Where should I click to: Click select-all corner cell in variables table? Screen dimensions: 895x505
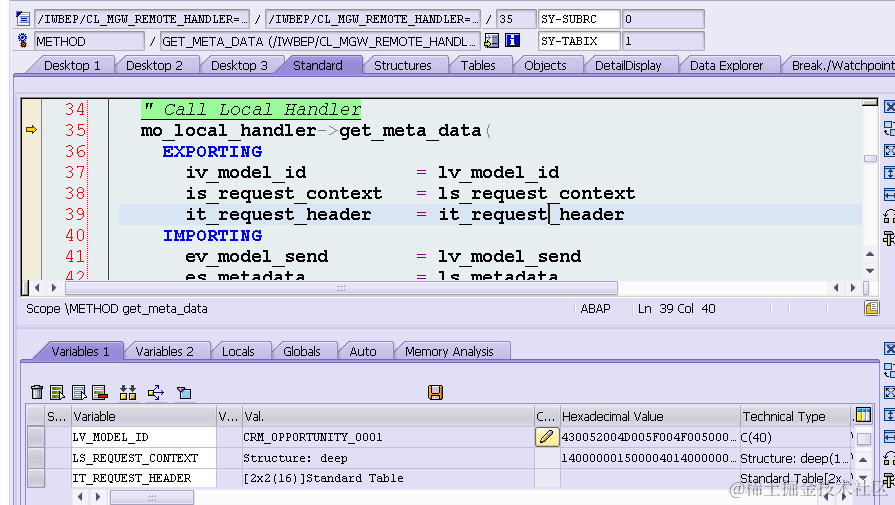[x=36, y=416]
